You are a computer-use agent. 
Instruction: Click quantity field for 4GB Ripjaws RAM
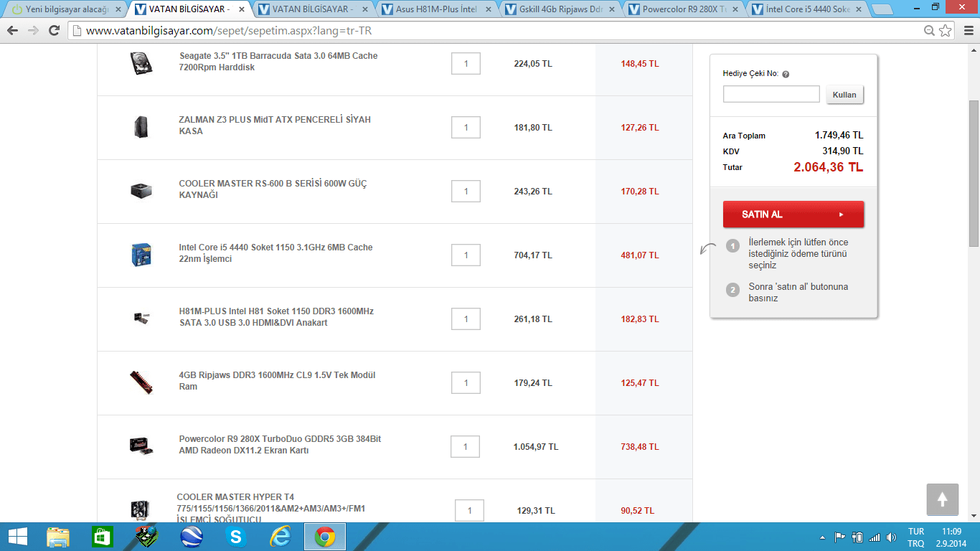point(466,383)
